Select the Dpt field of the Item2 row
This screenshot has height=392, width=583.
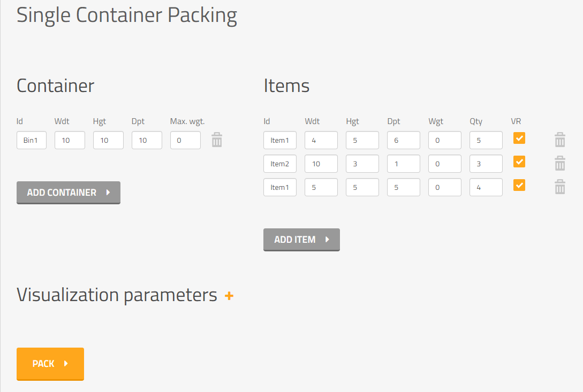pyautogui.click(x=403, y=164)
